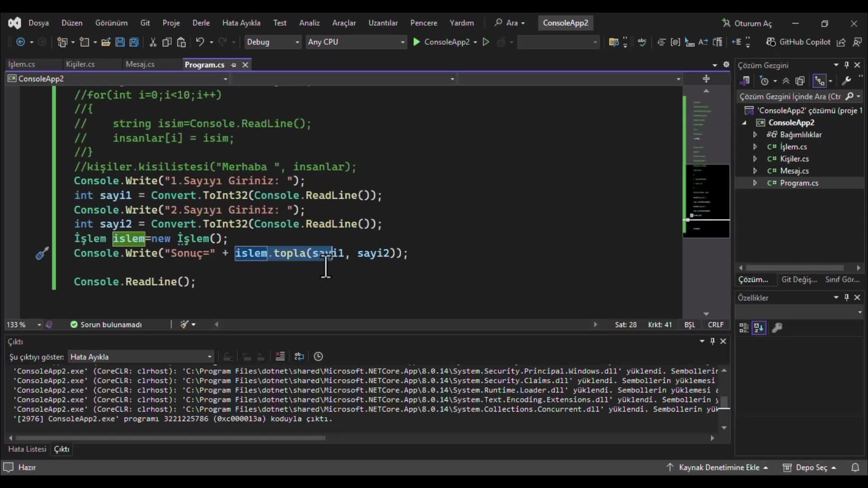Click the Visual Studio logo icon

pos(14,23)
